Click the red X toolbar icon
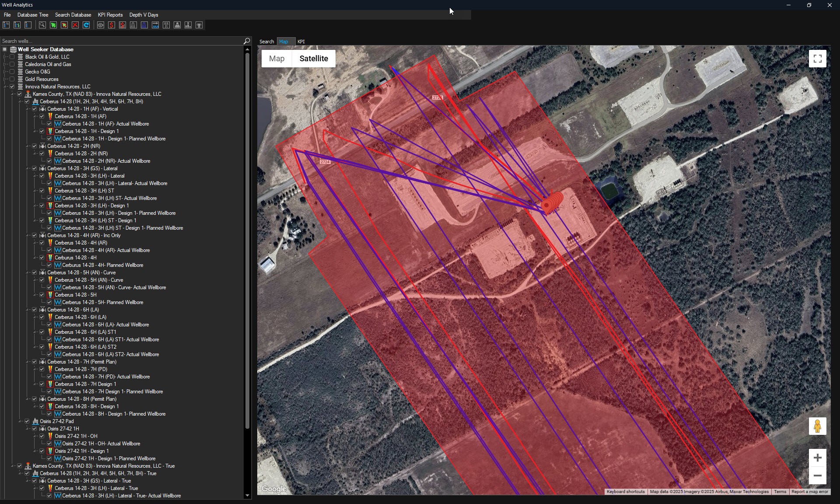 click(75, 25)
